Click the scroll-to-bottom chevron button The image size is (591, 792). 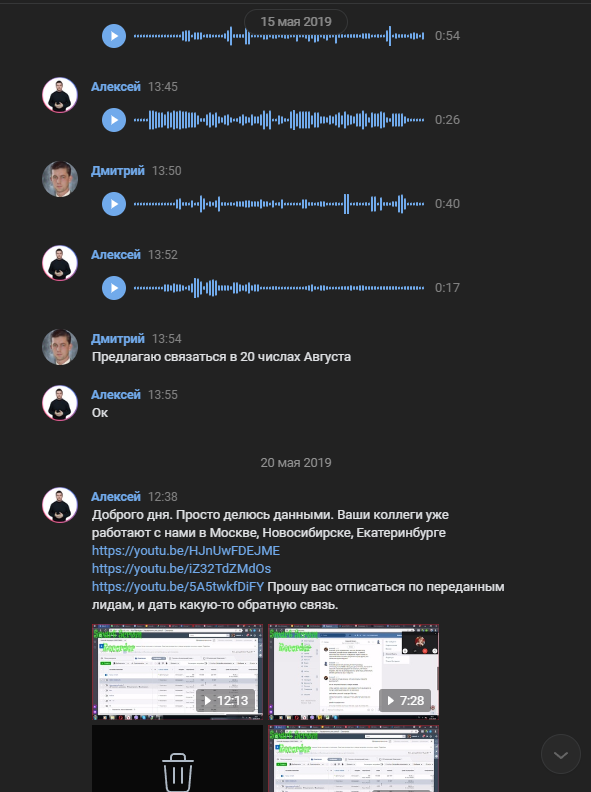[x=561, y=755]
